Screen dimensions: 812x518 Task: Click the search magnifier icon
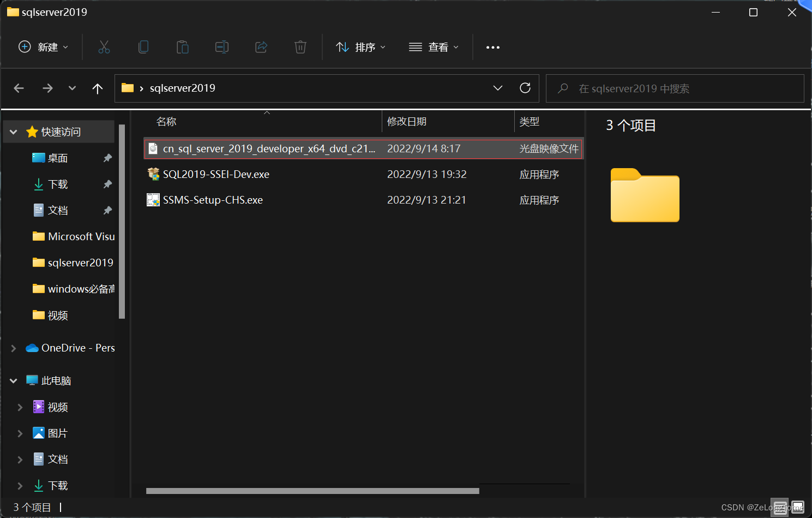coord(563,88)
